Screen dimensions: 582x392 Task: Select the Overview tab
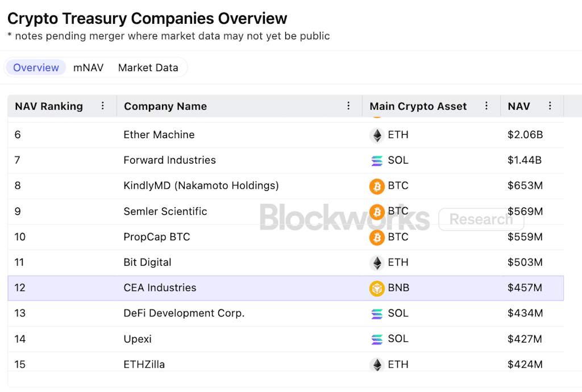(x=36, y=68)
